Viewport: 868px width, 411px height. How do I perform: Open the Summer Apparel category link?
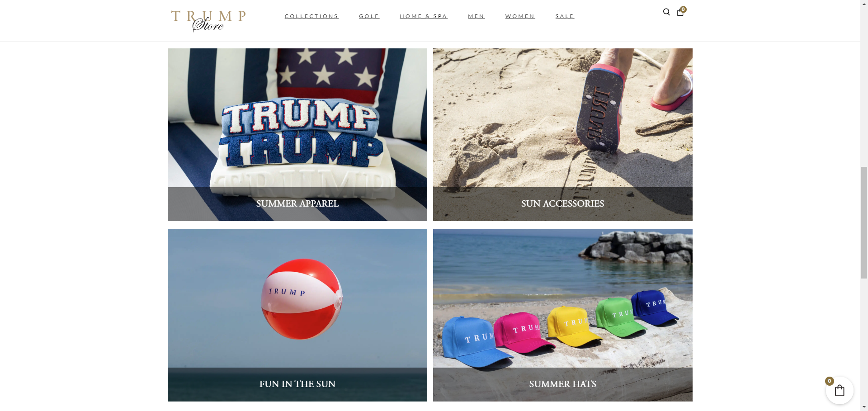[x=297, y=203]
